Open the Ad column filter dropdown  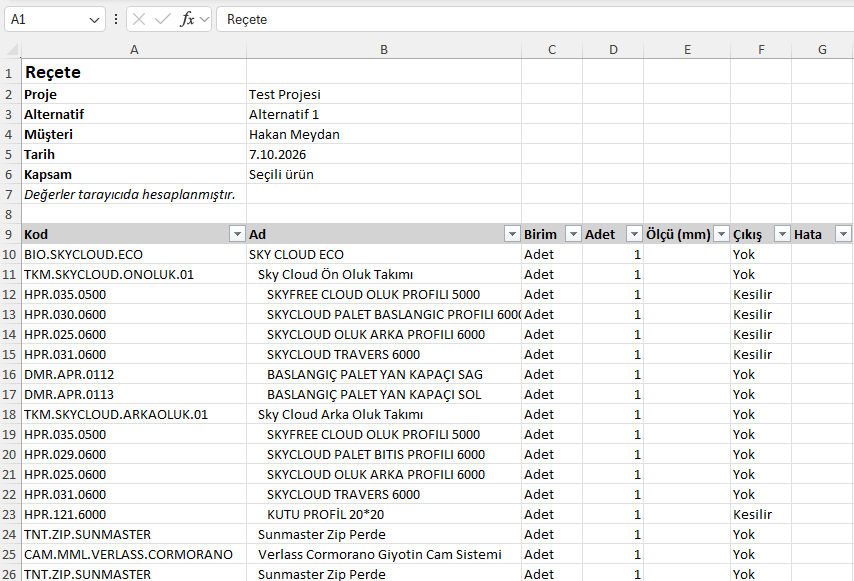pyautogui.click(x=512, y=234)
